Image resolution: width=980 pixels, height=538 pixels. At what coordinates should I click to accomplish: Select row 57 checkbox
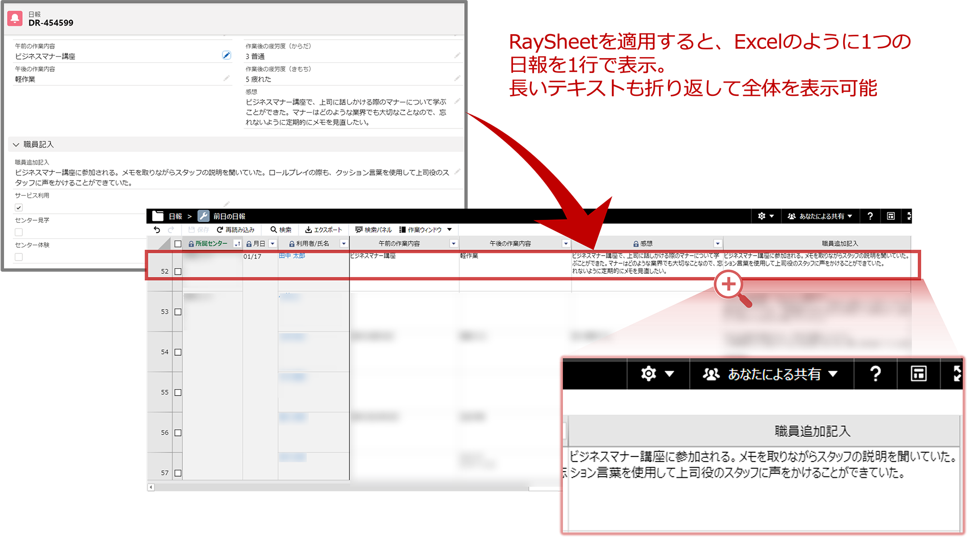point(178,473)
